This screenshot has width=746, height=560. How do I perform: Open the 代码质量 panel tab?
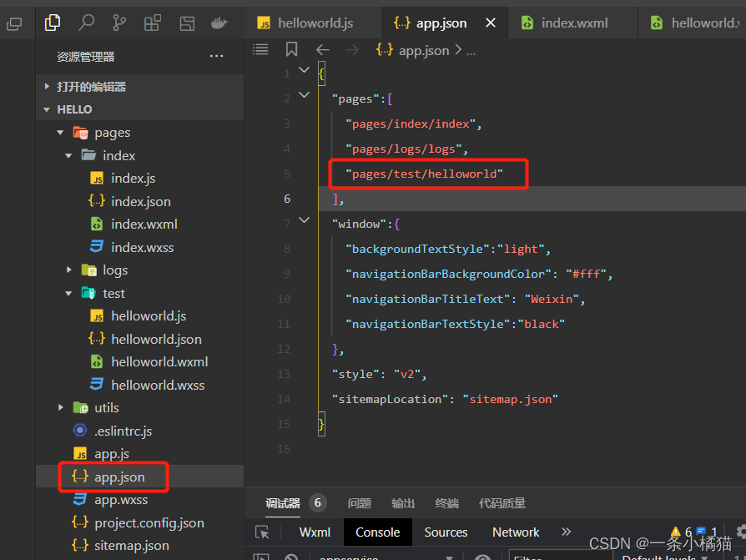point(502,503)
